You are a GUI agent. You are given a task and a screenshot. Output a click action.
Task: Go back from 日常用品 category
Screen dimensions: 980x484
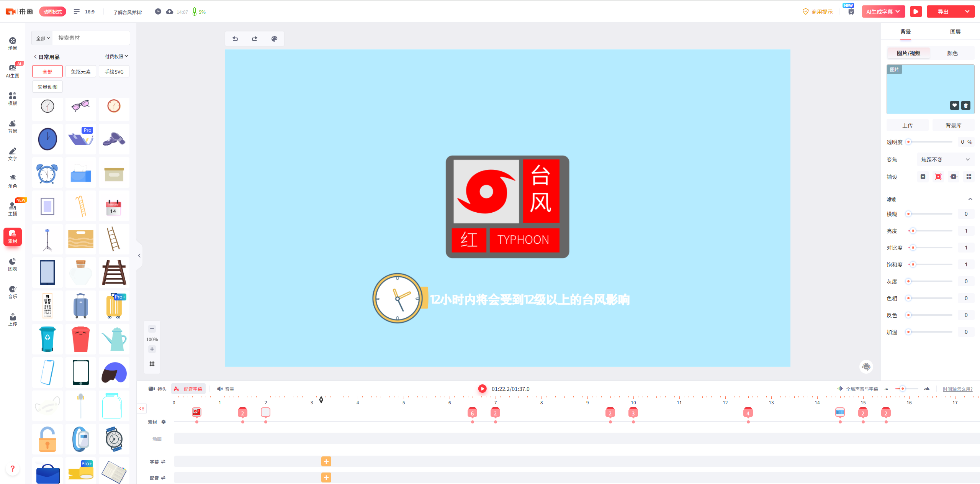pyautogui.click(x=35, y=57)
